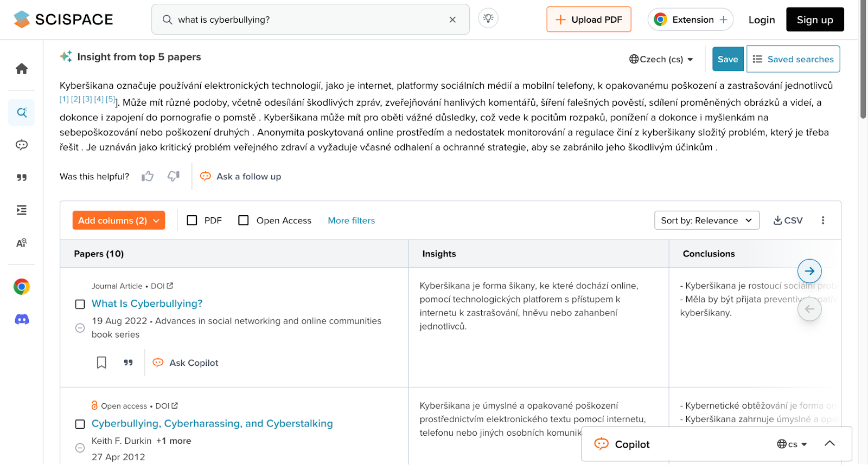Click Ask a follow up
The height and width of the screenshot is (465, 868).
pos(240,176)
